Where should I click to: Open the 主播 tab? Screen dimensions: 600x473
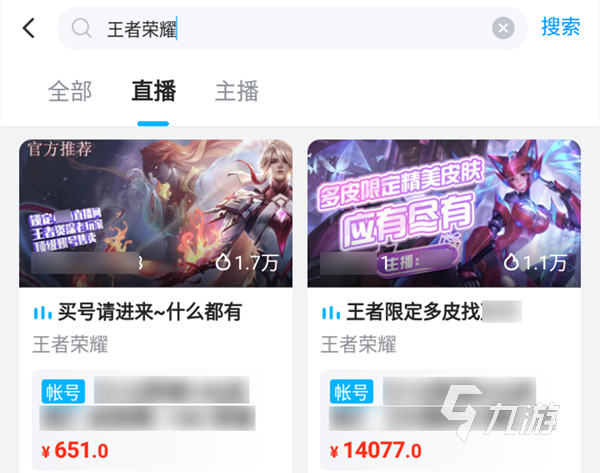[237, 91]
